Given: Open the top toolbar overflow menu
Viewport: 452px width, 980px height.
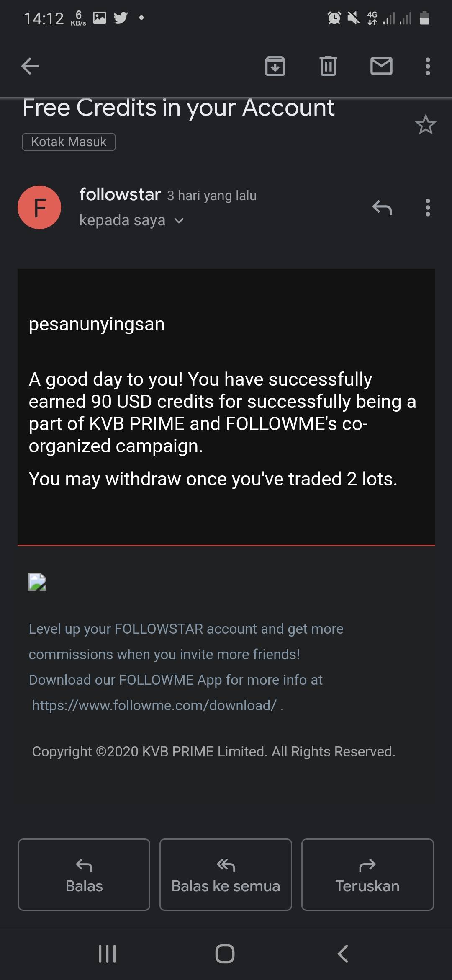Looking at the screenshot, I should pos(427,66).
